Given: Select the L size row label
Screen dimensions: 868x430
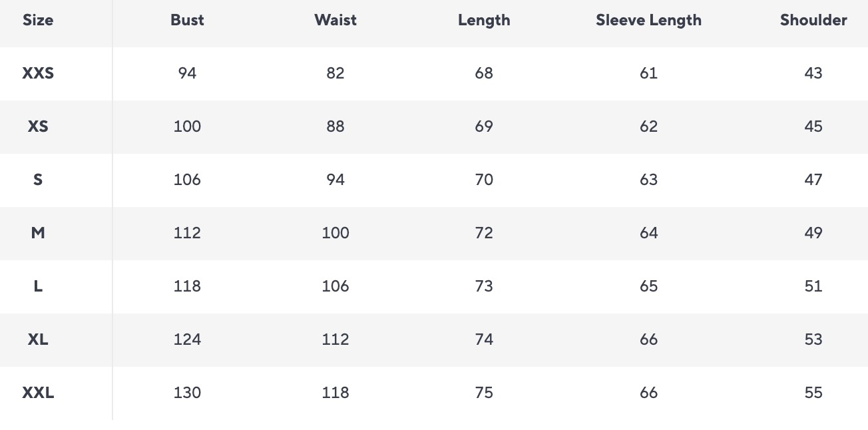Looking at the screenshot, I should tap(38, 286).
